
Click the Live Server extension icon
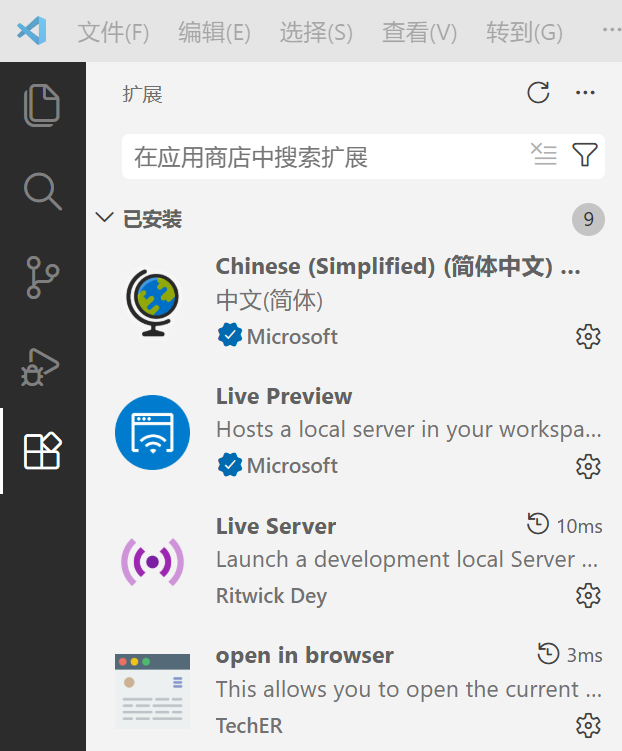(152, 562)
